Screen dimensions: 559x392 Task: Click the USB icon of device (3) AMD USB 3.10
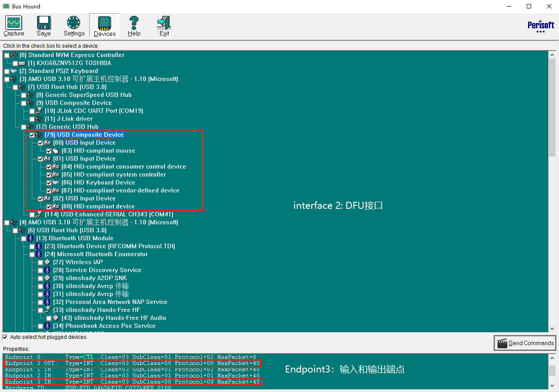point(14,79)
